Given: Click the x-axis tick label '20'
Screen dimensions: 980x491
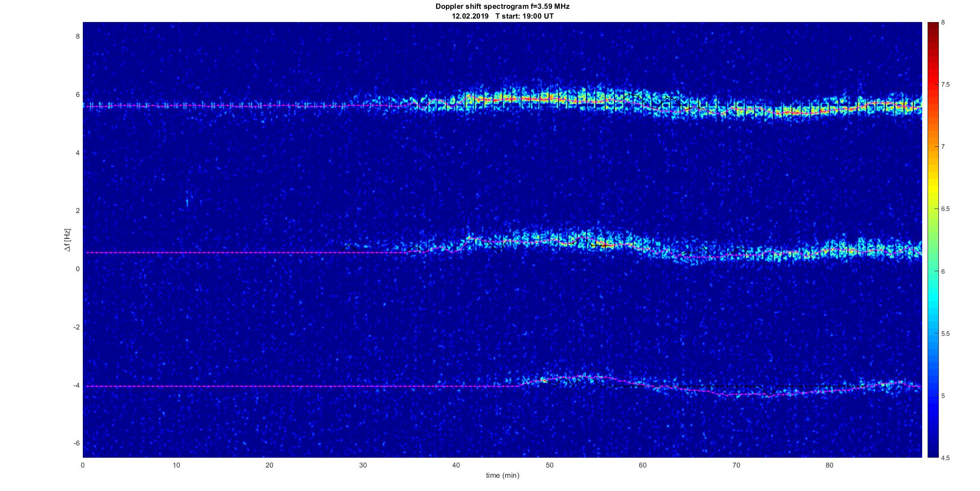Looking at the screenshot, I should pyautogui.click(x=269, y=465).
